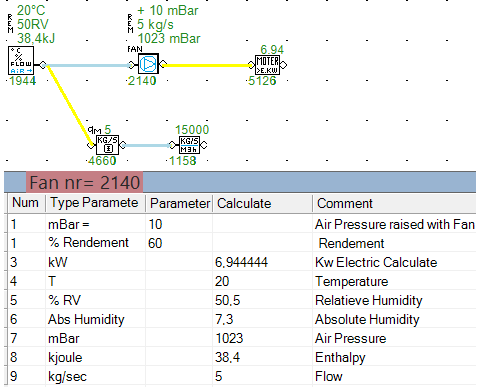
Task: Click the 'Air Pressure raised with Fan' comment
Action: click(395, 224)
